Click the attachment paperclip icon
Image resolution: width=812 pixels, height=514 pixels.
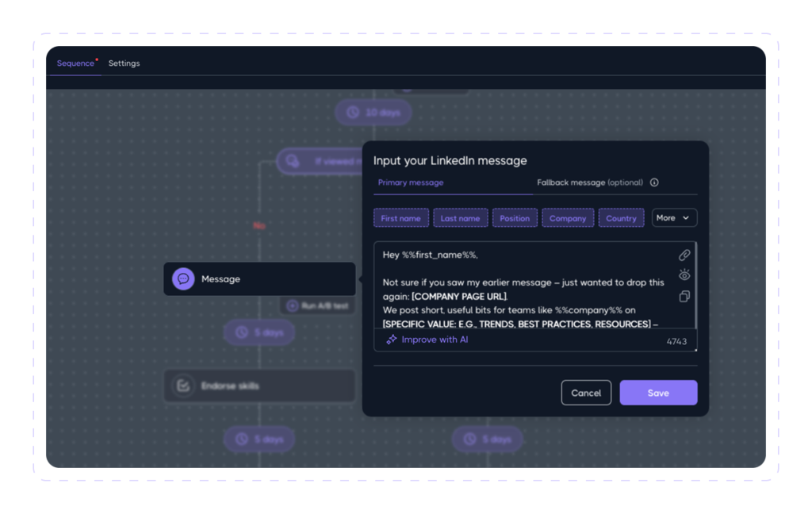pyautogui.click(x=684, y=255)
